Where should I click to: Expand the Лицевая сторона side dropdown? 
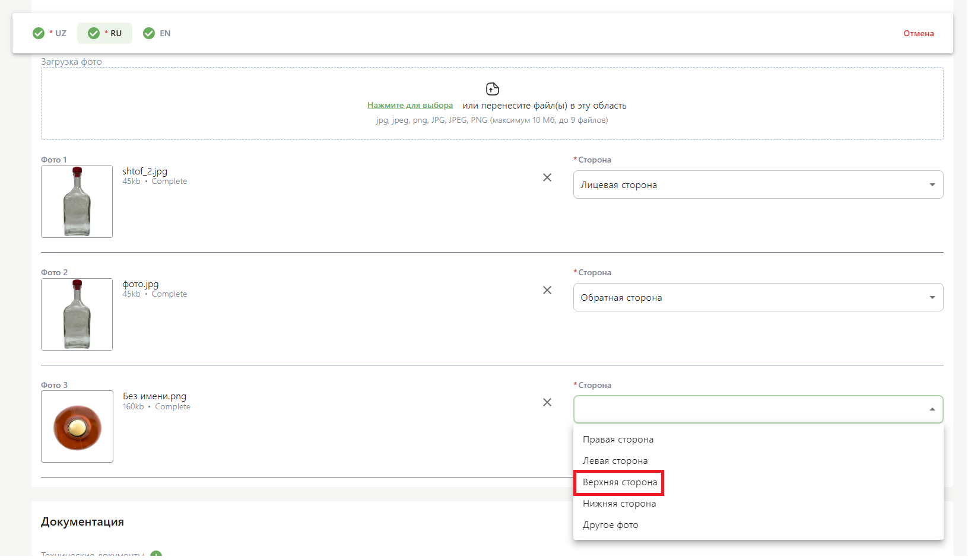click(x=757, y=184)
